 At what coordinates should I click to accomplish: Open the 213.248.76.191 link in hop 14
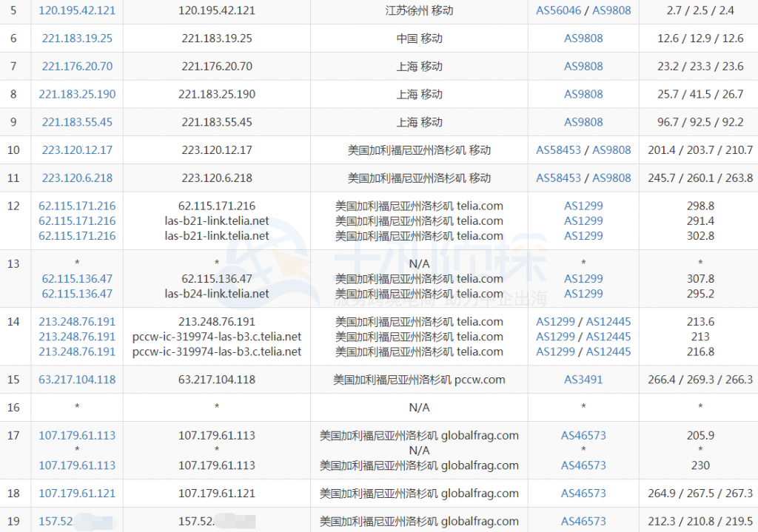[77, 322]
